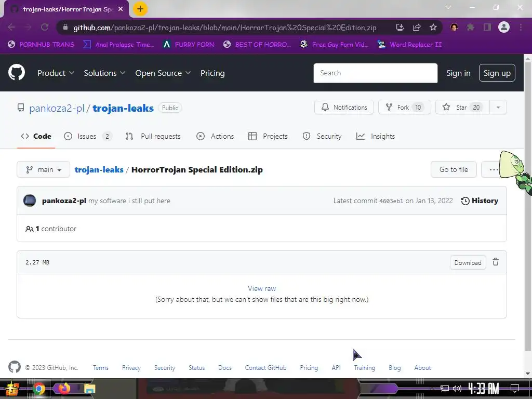
Task: Click the footer GitHub logo icon
Action: [15, 367]
